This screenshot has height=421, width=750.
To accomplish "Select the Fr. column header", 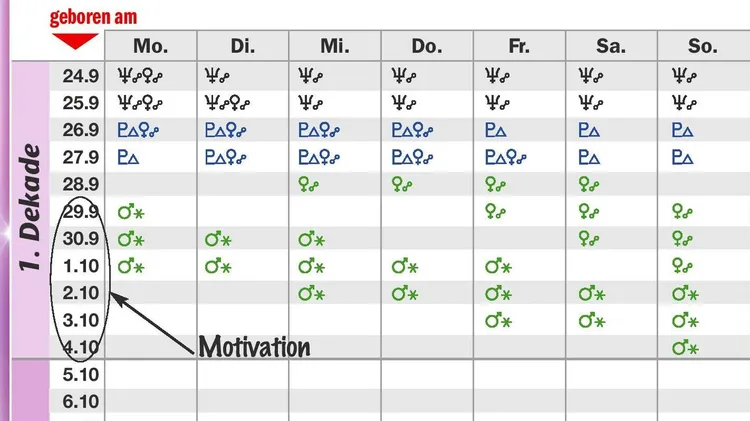I will coord(519,46).
